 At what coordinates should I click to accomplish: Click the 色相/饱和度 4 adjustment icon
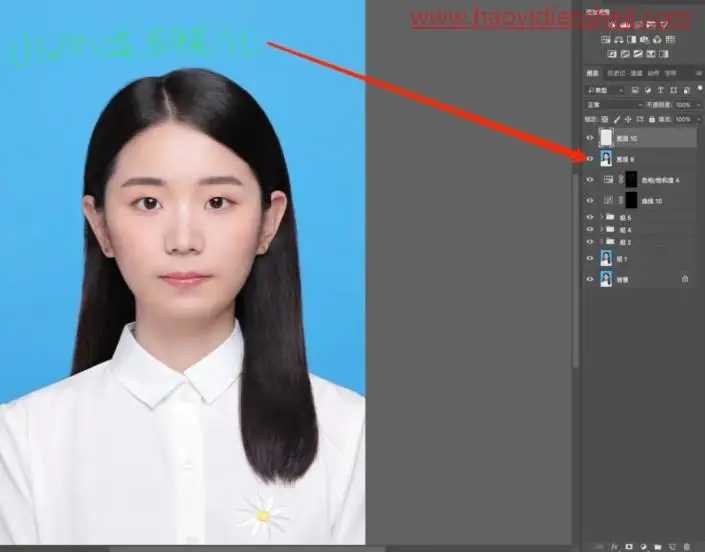pyautogui.click(x=608, y=179)
